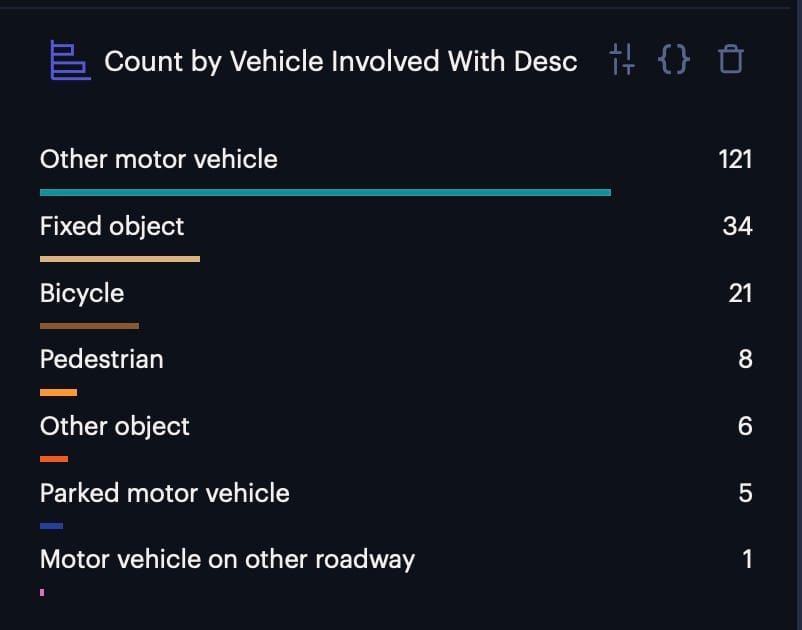Click the chart title Count by Vehicle
The width and height of the screenshot is (802, 630).
(341, 61)
